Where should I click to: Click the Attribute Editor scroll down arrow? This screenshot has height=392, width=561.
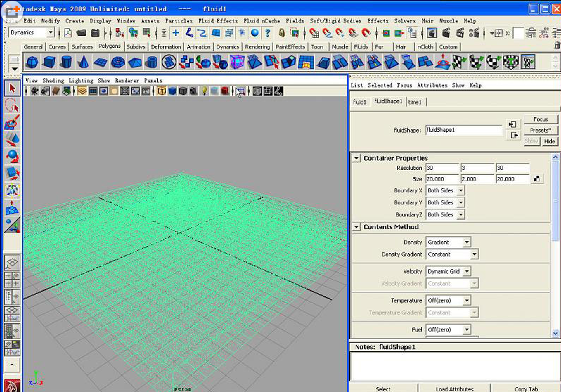555,333
